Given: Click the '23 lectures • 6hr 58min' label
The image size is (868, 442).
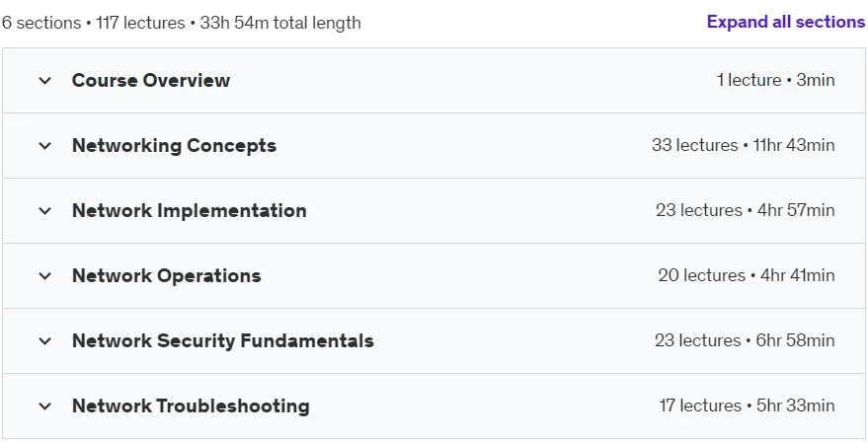Looking at the screenshot, I should click(745, 340).
